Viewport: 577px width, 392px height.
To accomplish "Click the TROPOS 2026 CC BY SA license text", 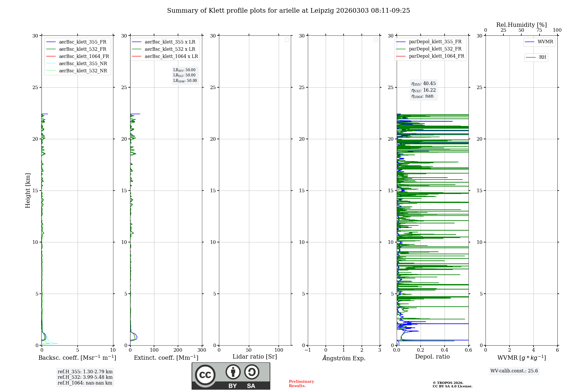I will click(452, 385).
